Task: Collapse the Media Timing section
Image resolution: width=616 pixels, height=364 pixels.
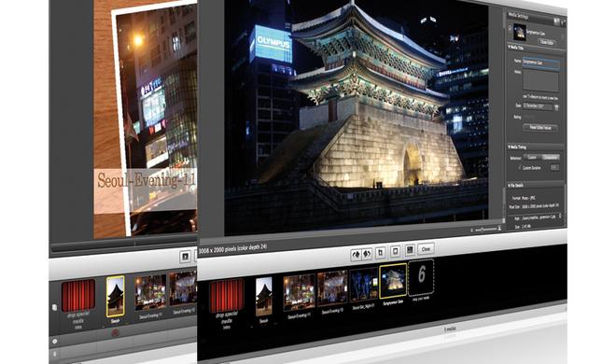Action: click(x=510, y=147)
